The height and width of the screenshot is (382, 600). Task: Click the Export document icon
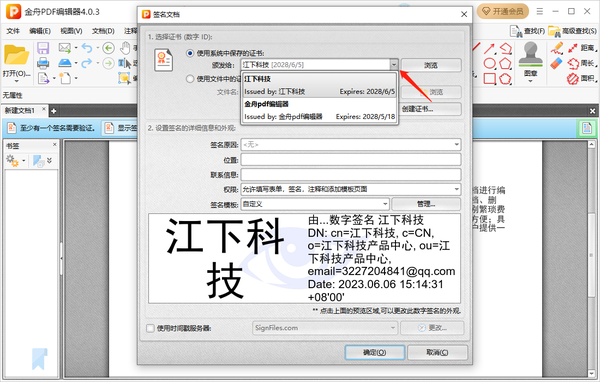[43, 78]
